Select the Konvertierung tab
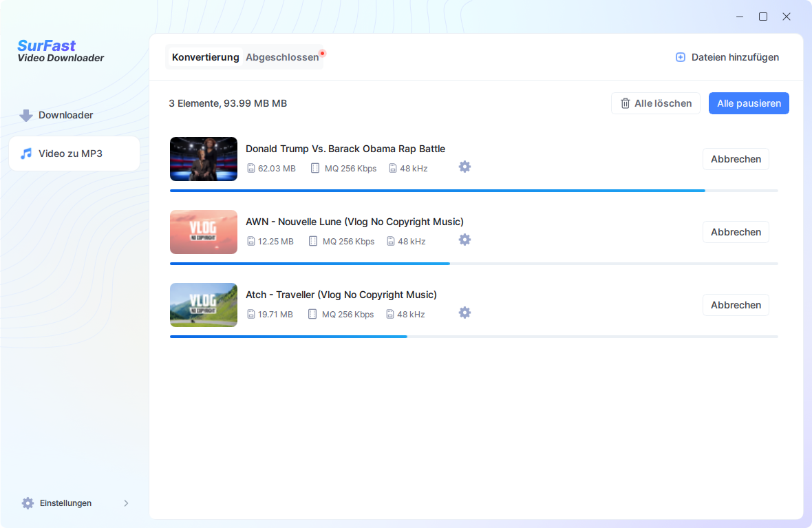This screenshot has height=528, width=812. click(205, 58)
